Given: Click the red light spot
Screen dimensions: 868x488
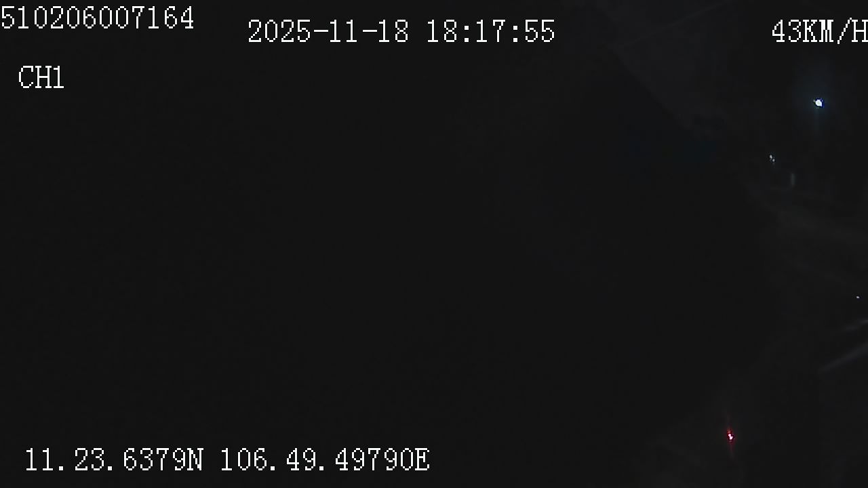Looking at the screenshot, I should (x=730, y=436).
